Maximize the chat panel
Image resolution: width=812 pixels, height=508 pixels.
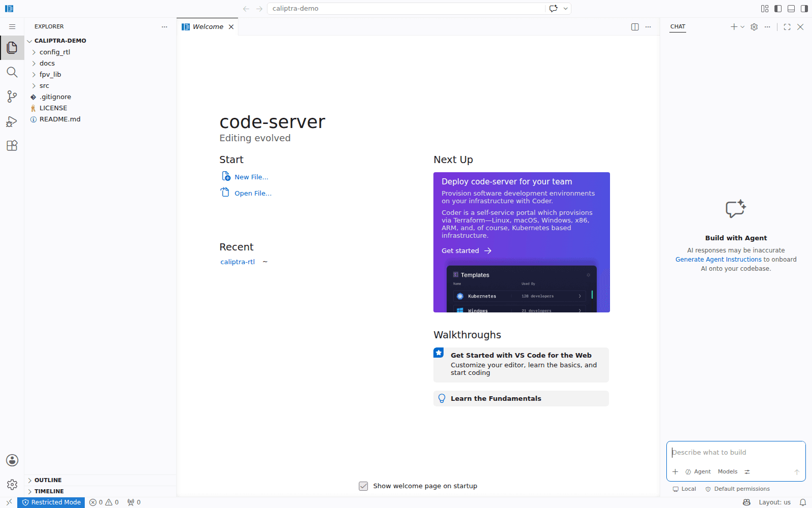pos(787,27)
